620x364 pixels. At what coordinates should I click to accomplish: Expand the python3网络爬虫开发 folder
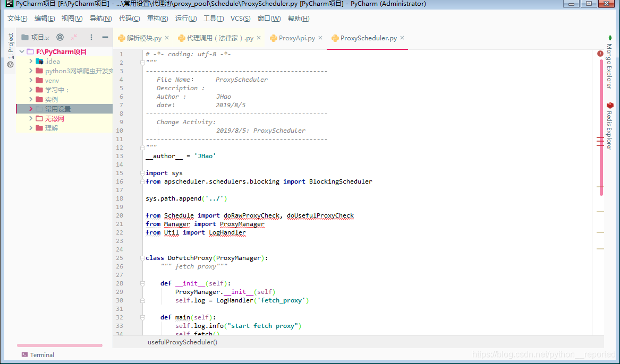[x=31, y=71]
